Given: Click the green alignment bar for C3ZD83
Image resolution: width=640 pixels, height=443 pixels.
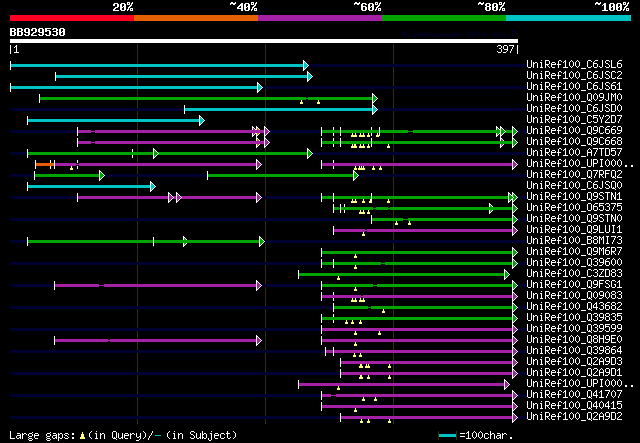Looking at the screenshot, I should 402,275.
